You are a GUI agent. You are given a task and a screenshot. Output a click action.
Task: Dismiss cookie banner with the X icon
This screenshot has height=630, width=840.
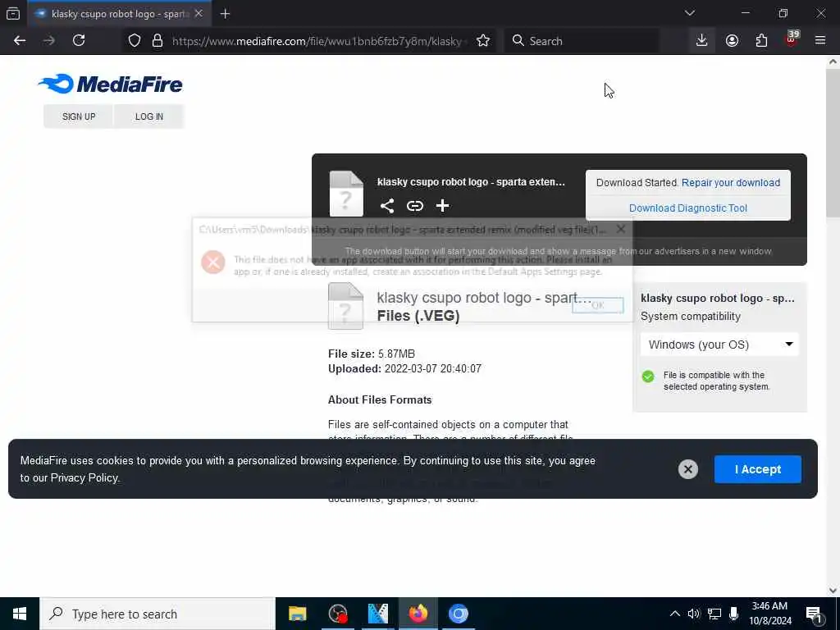(688, 469)
